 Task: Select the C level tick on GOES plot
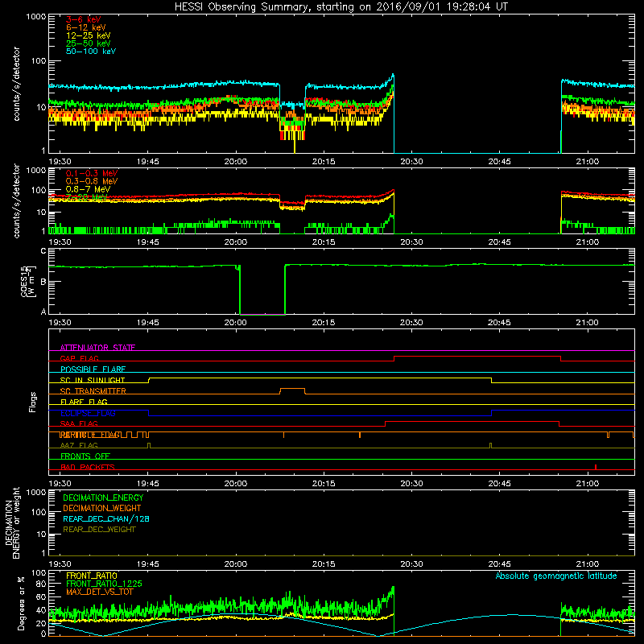[43, 251]
